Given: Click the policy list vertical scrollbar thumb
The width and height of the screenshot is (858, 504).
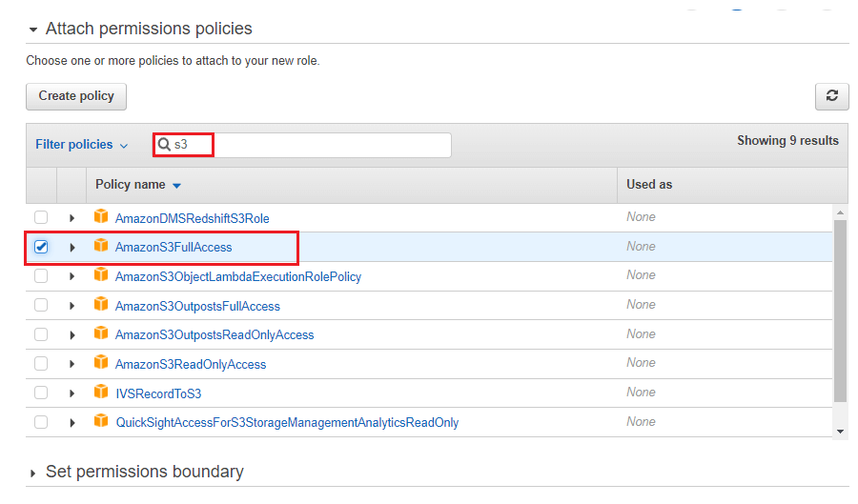Looking at the screenshot, I should pos(840,311).
